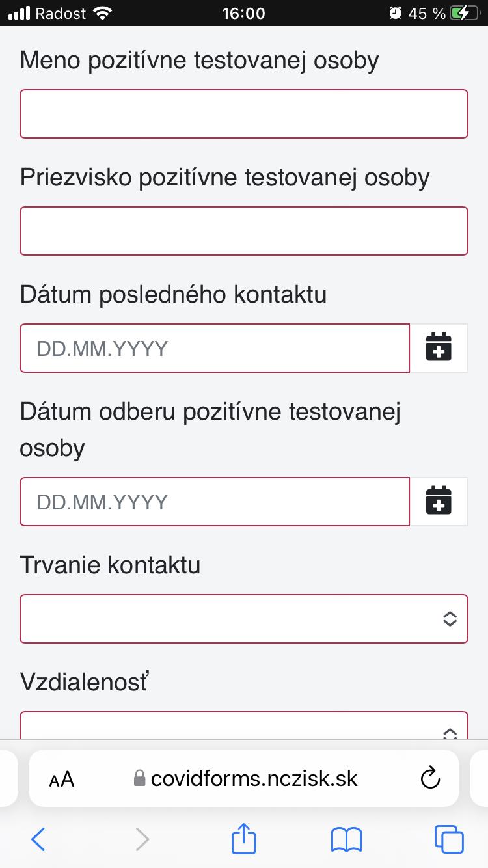
Task: Focus the Meno pozitívne testovanej osoby field
Action: (244, 114)
